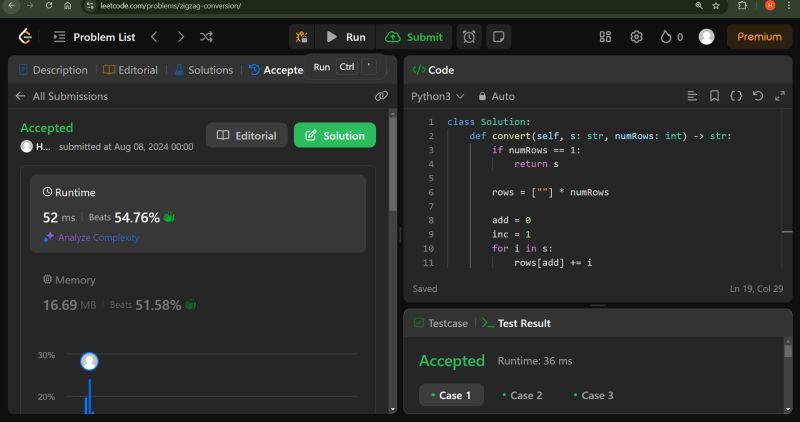This screenshot has width=800, height=422.
Task: Open the debugger icon beside Run
Action: (x=301, y=37)
